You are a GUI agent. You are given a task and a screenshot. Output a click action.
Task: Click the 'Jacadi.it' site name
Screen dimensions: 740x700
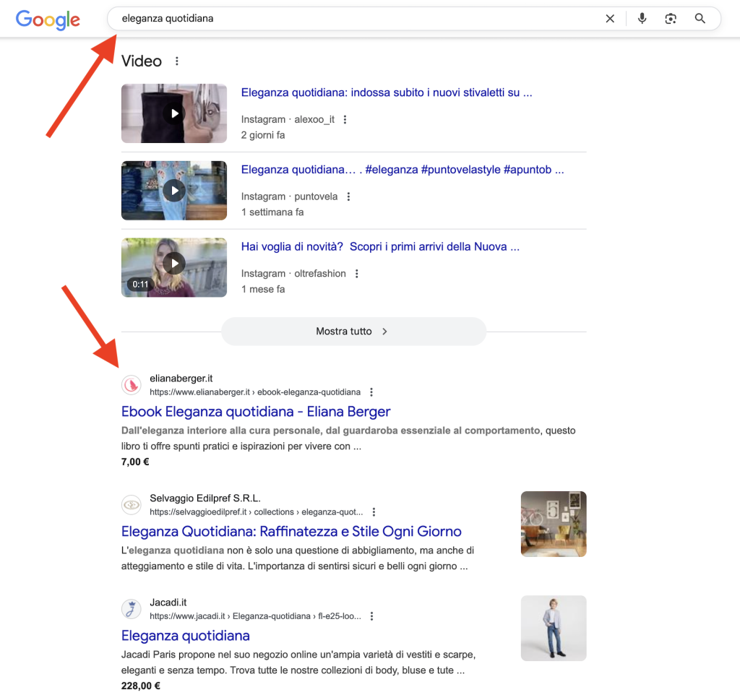click(x=168, y=602)
